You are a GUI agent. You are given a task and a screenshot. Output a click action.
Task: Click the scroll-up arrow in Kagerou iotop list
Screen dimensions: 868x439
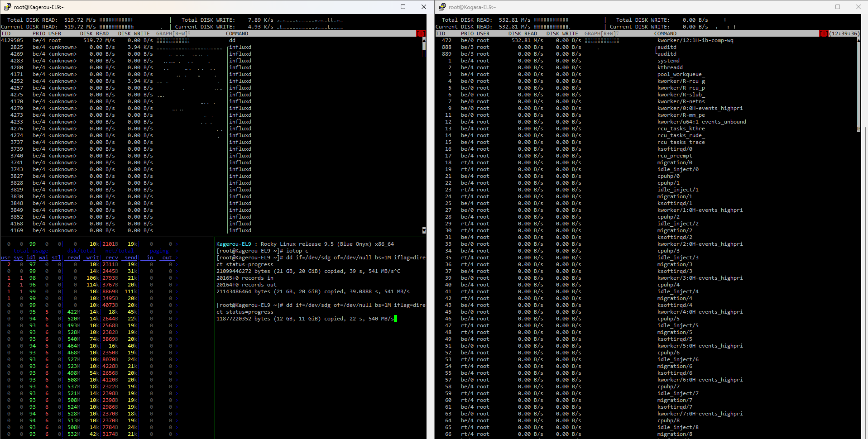pyautogui.click(x=424, y=40)
